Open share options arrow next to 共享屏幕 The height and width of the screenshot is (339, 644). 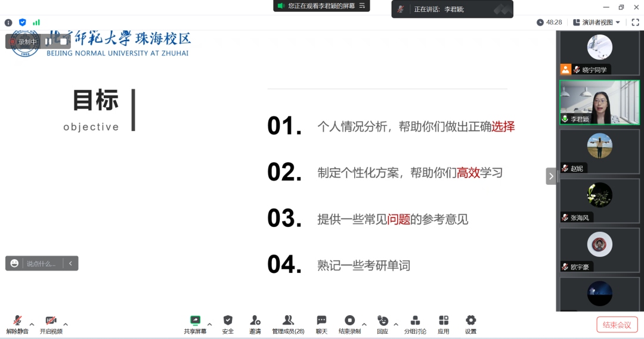[x=209, y=324]
